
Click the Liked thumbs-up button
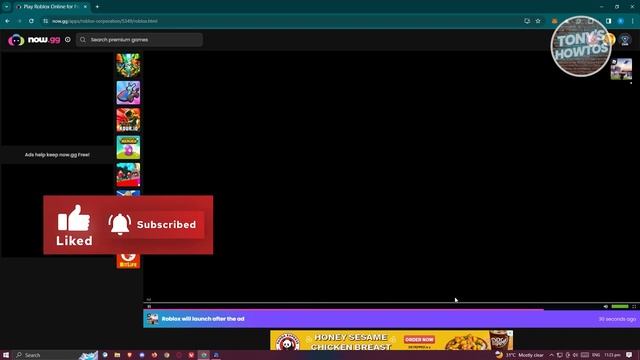point(74,225)
